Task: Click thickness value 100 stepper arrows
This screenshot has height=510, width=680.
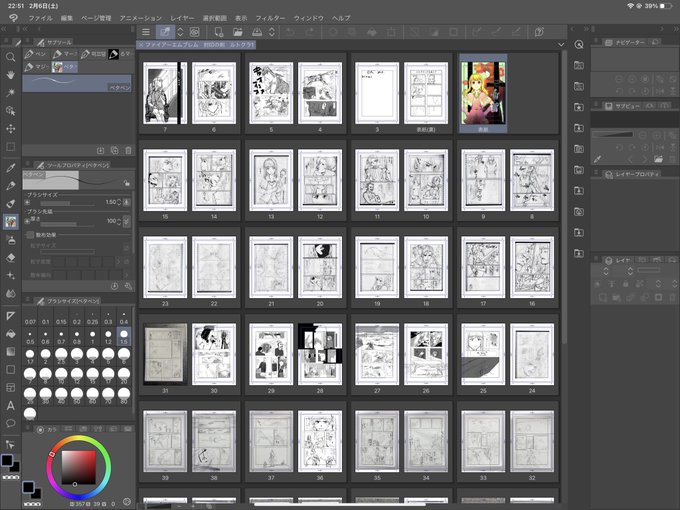Action: [x=119, y=221]
